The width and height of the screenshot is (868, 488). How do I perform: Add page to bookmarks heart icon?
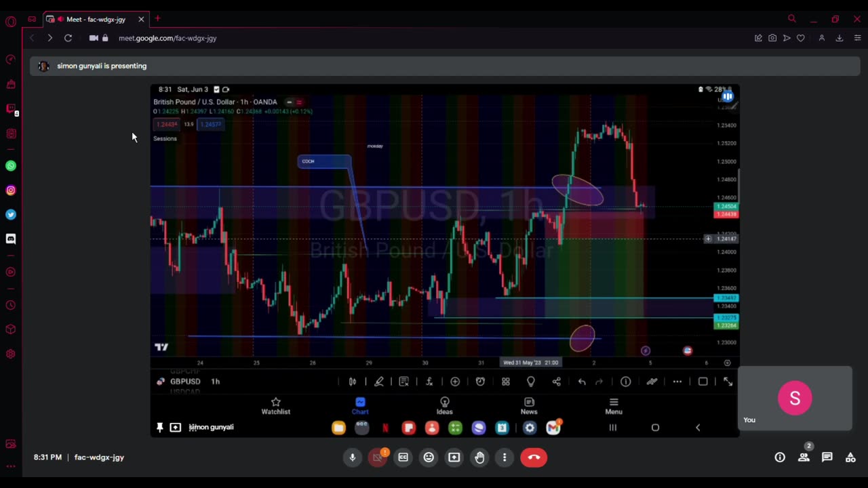(801, 38)
